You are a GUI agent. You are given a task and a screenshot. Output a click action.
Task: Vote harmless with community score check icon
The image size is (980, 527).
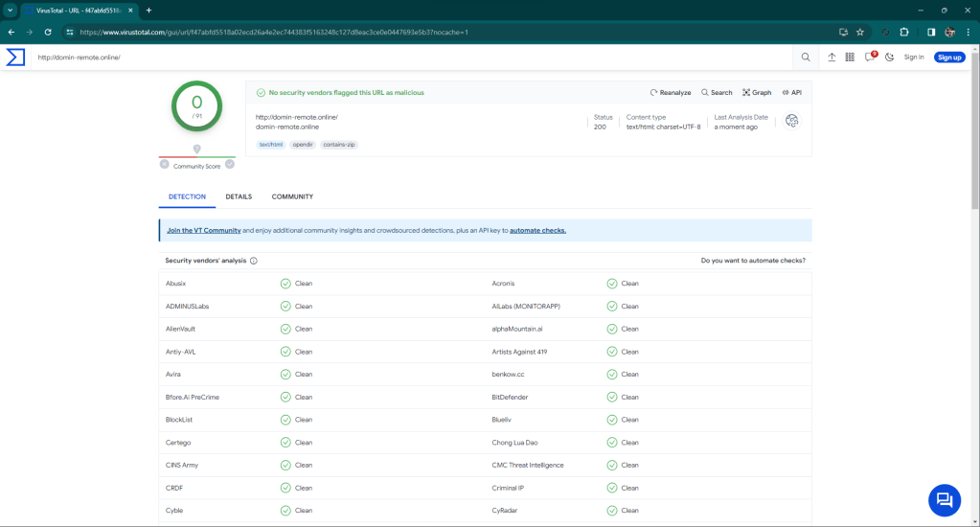pyautogui.click(x=230, y=164)
